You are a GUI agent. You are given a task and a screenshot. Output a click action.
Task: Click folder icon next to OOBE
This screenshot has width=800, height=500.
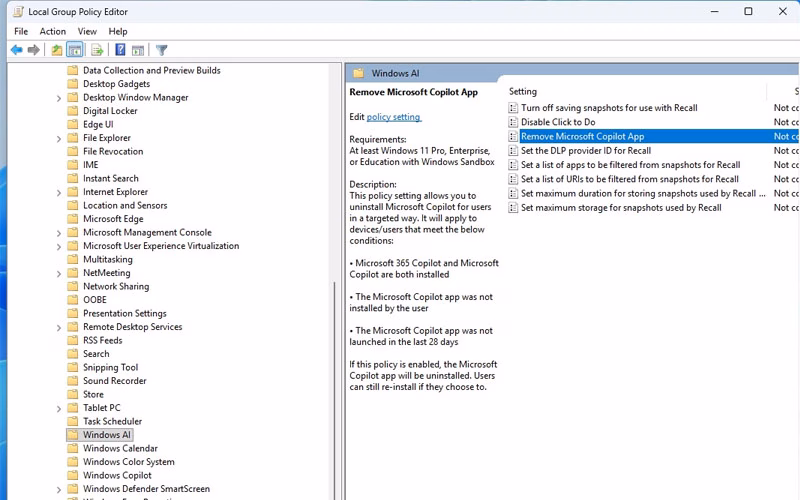[73, 300]
